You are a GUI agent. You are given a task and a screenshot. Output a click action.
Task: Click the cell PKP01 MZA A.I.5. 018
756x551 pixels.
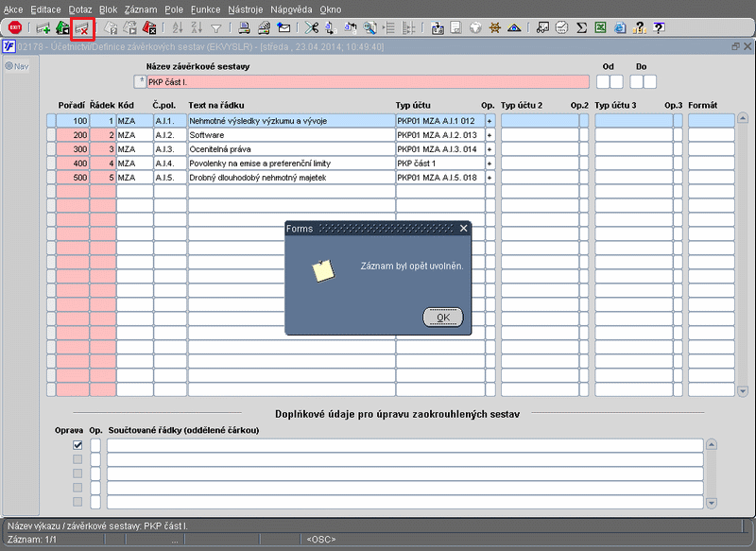(x=440, y=178)
